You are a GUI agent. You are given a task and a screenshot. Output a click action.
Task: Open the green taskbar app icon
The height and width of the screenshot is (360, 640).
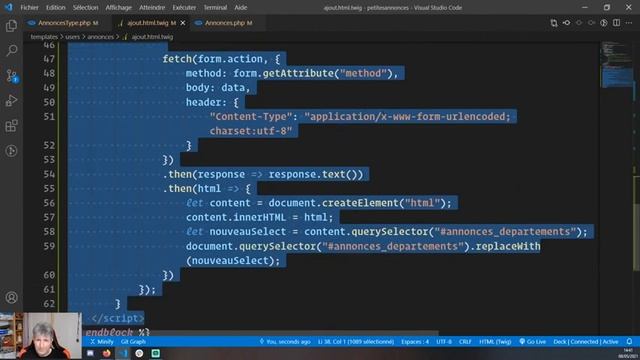coord(156,353)
